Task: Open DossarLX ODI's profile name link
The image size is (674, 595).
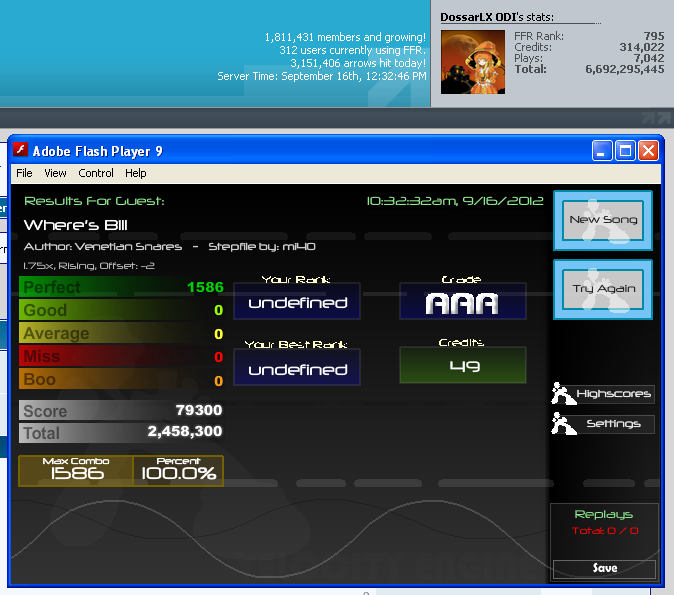Action: click(x=483, y=17)
